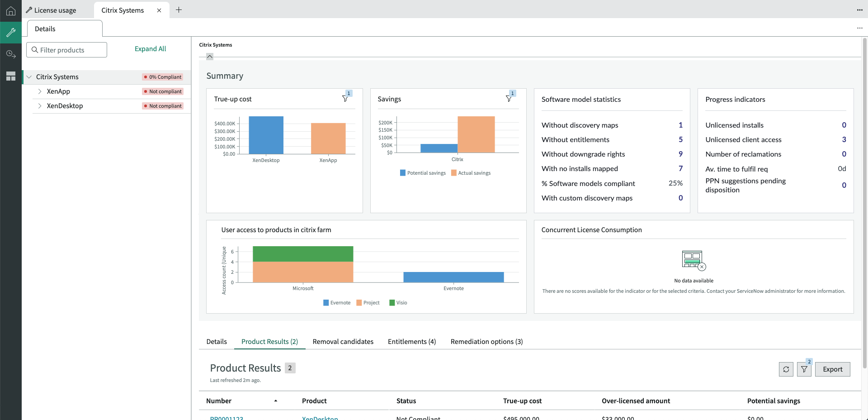Open the dashboard grid sidebar icon
The width and height of the screenshot is (868, 420).
11,76
